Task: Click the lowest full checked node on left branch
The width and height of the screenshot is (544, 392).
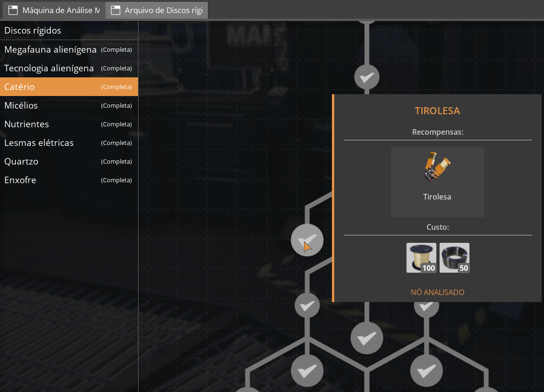Action: pos(307,371)
